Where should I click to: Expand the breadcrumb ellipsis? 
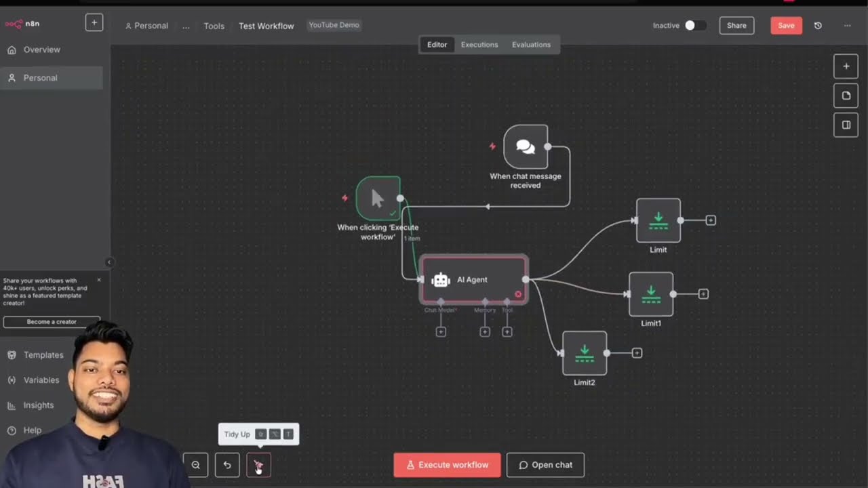click(x=186, y=26)
